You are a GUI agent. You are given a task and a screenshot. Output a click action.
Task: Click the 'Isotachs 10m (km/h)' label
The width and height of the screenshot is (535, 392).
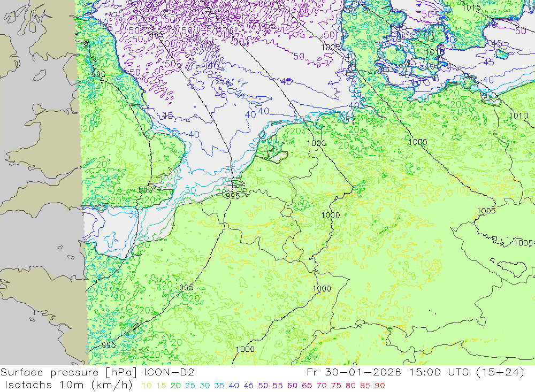click(68, 385)
